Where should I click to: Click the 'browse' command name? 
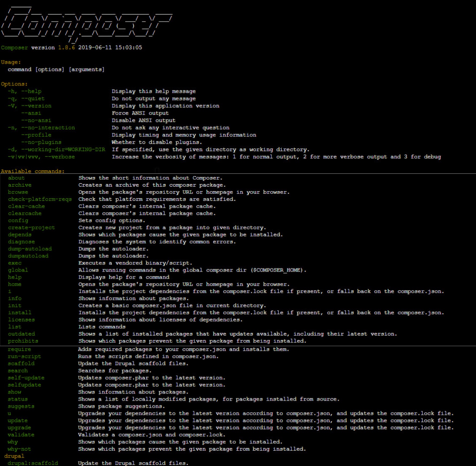tap(18, 192)
